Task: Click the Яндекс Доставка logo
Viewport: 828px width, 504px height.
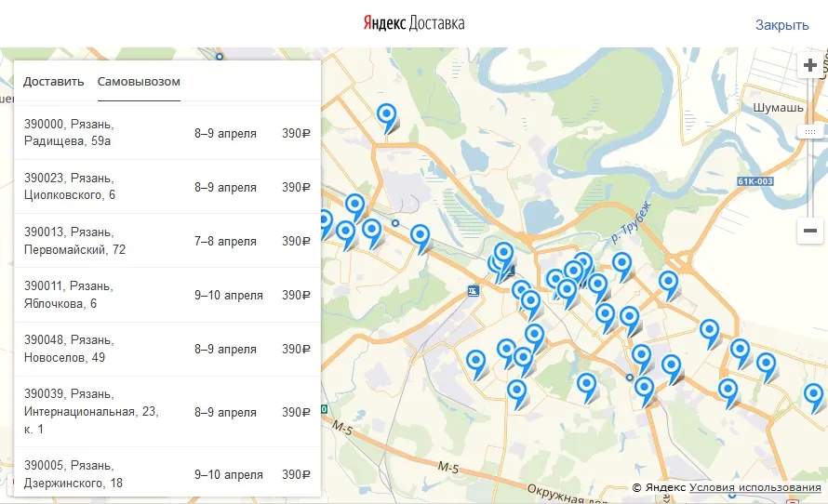Action: coord(414,23)
